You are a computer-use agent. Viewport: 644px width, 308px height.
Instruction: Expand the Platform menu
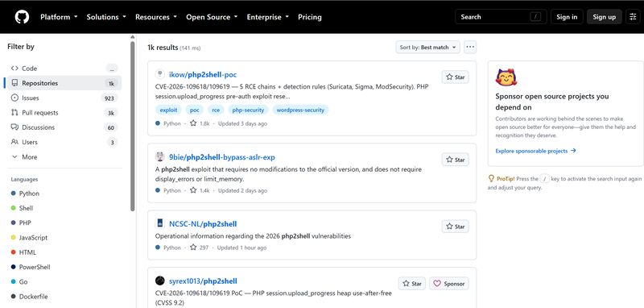59,17
